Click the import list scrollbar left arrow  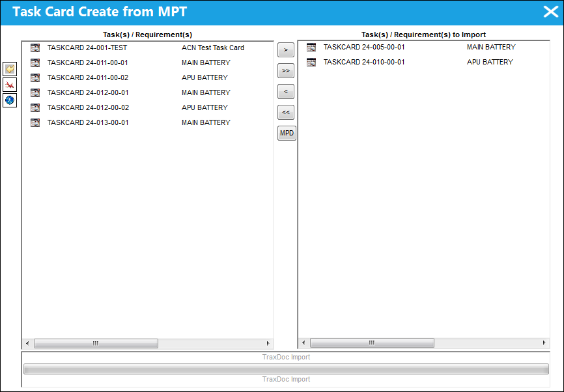click(x=303, y=343)
